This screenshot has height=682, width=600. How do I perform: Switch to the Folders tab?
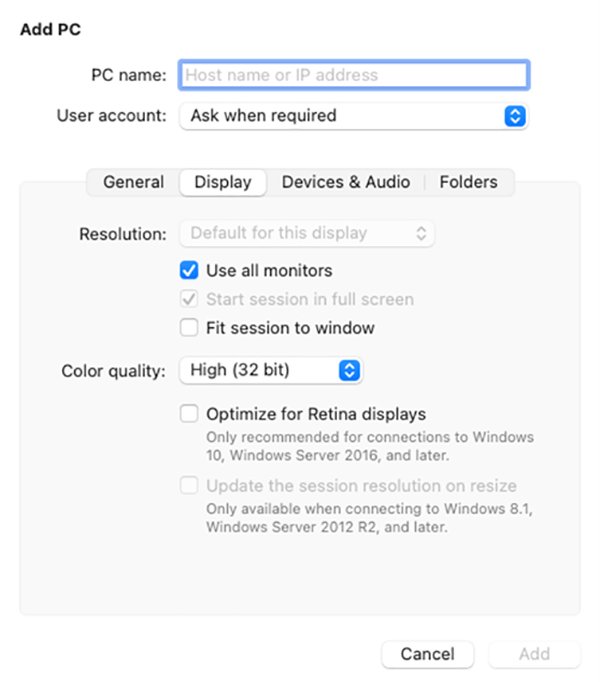pyautogui.click(x=468, y=182)
